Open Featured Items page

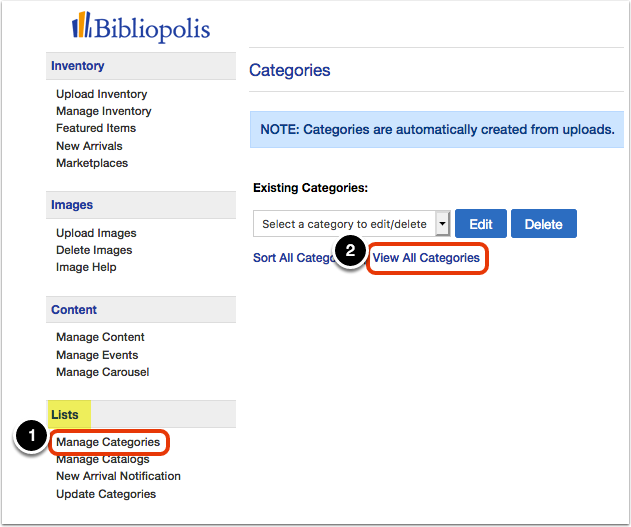96,128
